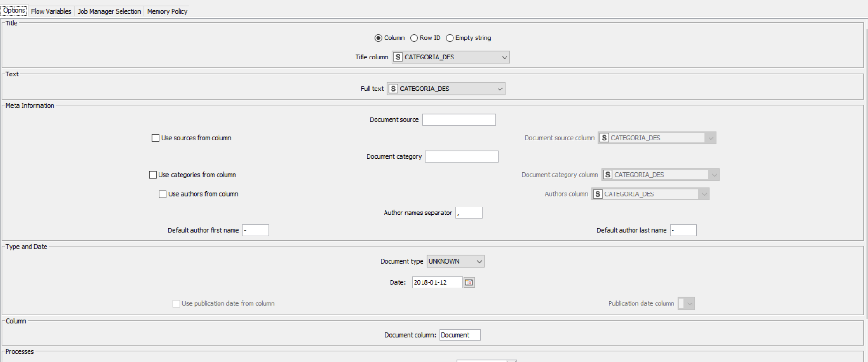Select the Options tab

(14, 11)
